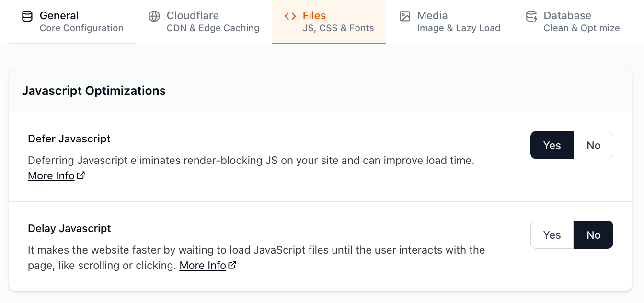Click the Javascript Optimizations section heading
Screen dimensions: 644x303
pyautogui.click(x=94, y=91)
